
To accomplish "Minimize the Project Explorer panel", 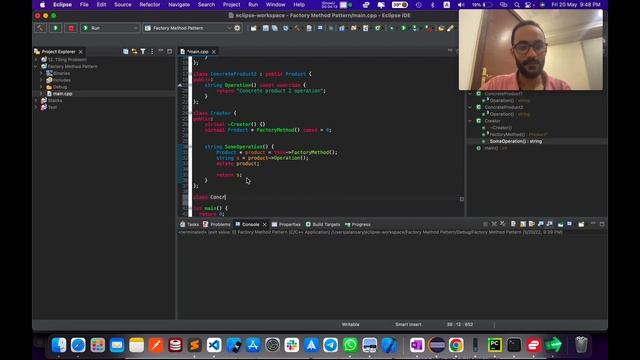I will 161,51.
